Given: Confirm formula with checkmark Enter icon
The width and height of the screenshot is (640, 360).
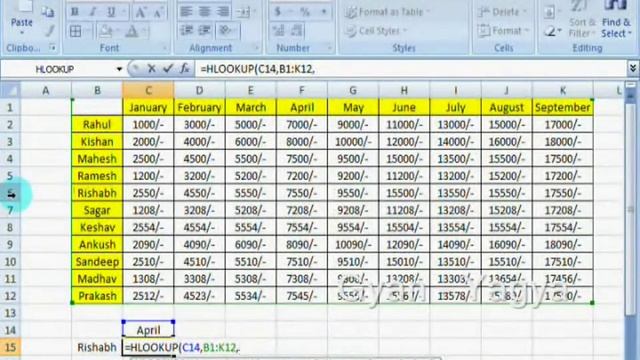Looking at the screenshot, I should coord(168,69).
